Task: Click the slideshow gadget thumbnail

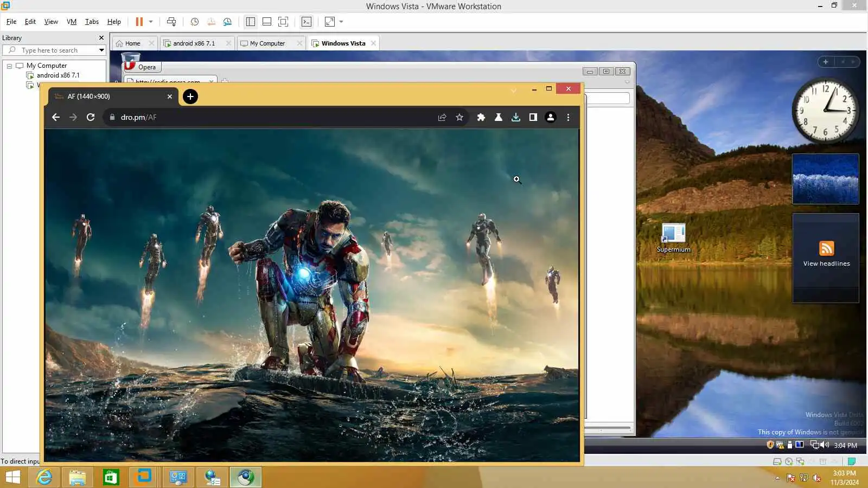Action: click(x=825, y=179)
